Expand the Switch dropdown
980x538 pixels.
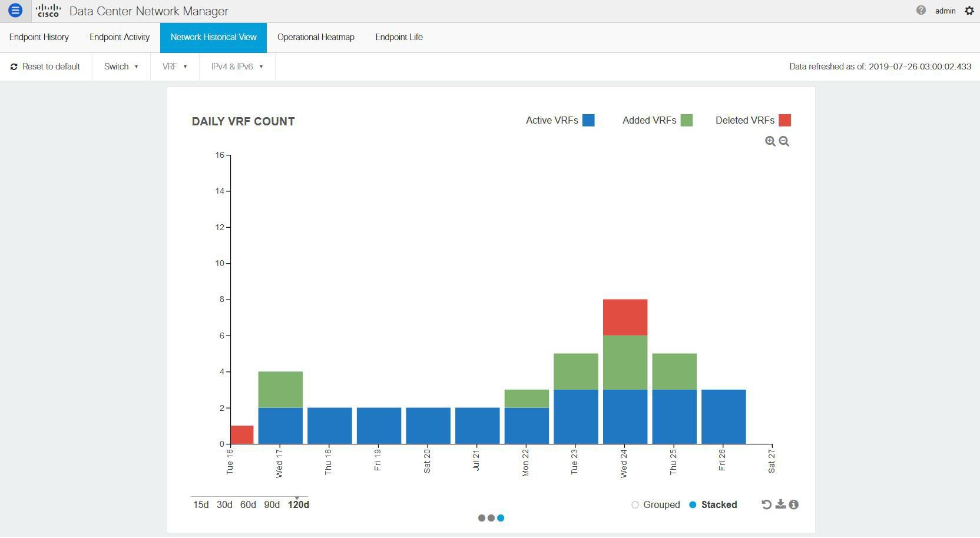tap(121, 67)
